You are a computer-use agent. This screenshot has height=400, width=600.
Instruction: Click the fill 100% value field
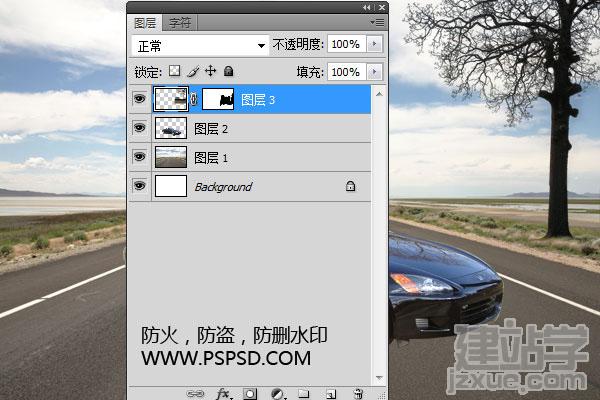pos(347,72)
